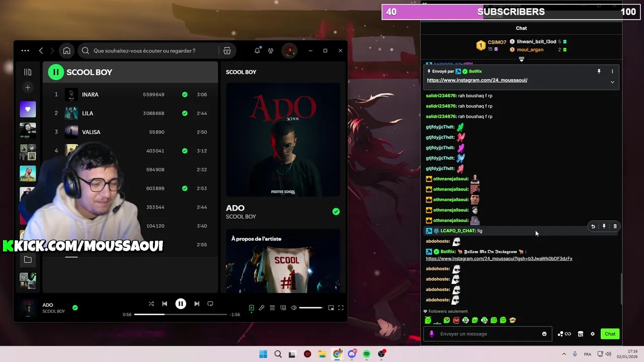Open Discord from the taskbar
Image resolution: width=644 pixels, height=362 pixels.
pos(352,354)
